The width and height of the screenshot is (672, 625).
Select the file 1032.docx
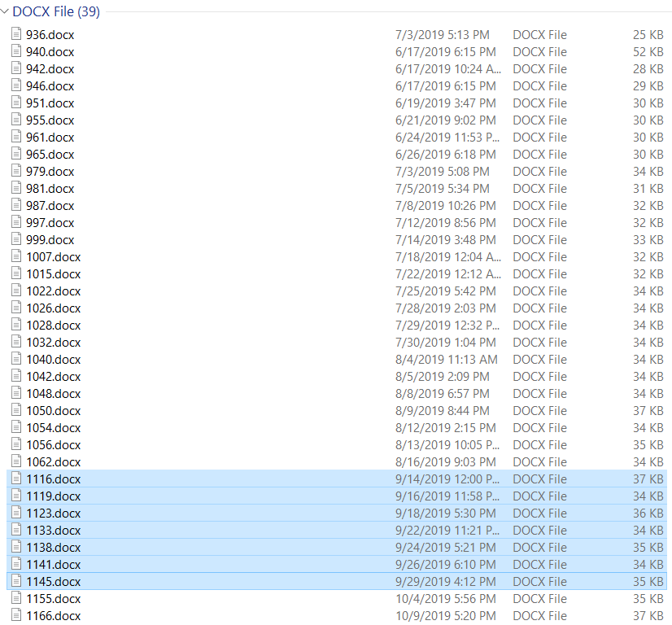(x=53, y=342)
